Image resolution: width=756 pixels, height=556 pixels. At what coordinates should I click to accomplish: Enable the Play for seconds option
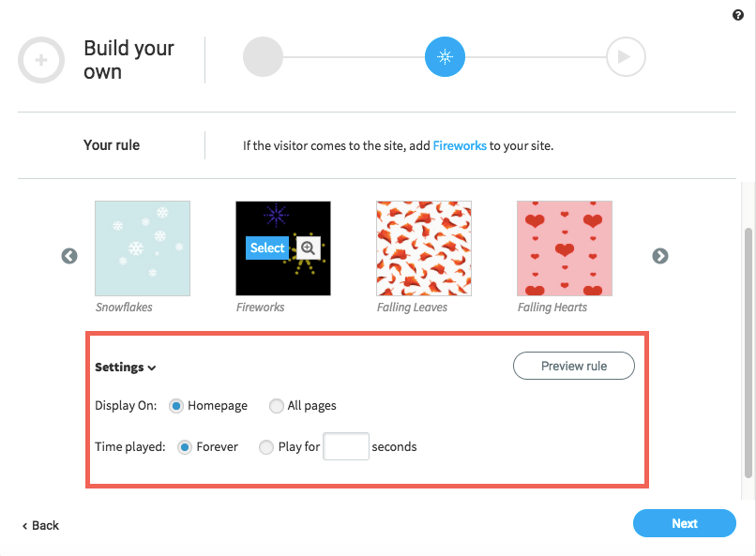pos(266,447)
